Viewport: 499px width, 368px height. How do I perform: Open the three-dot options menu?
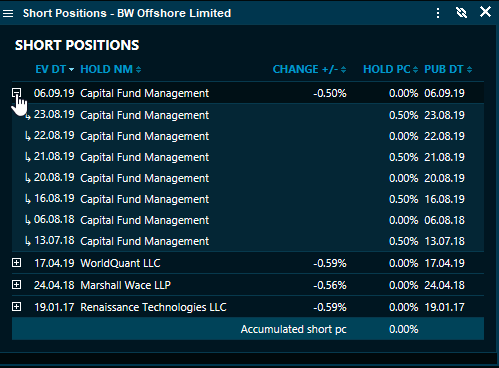click(438, 13)
